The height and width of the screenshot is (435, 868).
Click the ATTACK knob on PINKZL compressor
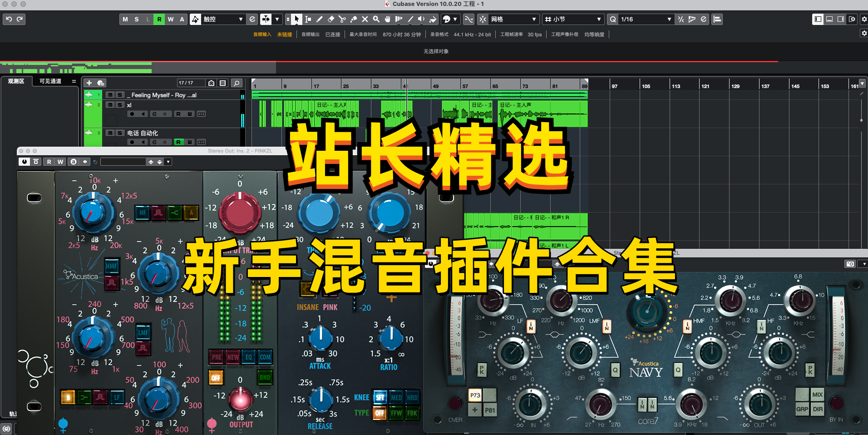[320, 338]
